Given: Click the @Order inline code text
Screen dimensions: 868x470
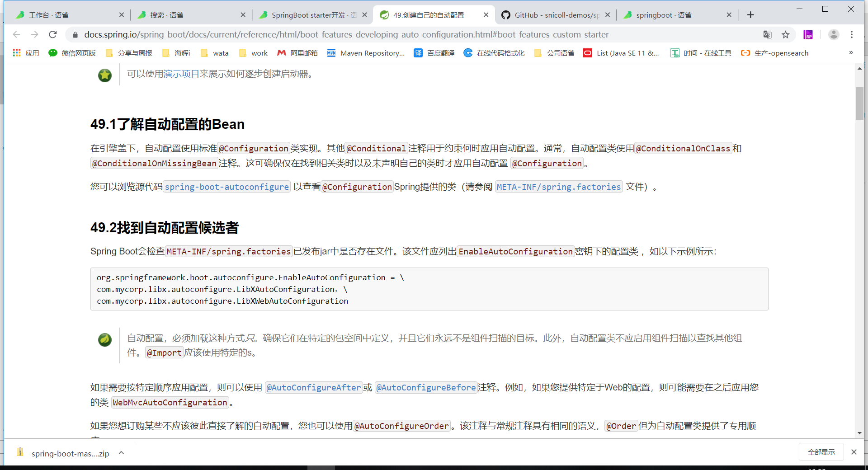Looking at the screenshot, I should 621,426.
